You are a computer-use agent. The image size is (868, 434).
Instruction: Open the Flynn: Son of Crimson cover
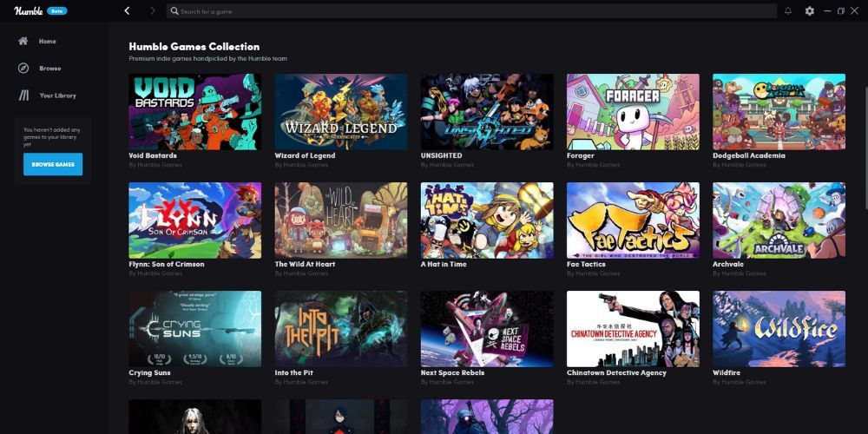pos(194,220)
